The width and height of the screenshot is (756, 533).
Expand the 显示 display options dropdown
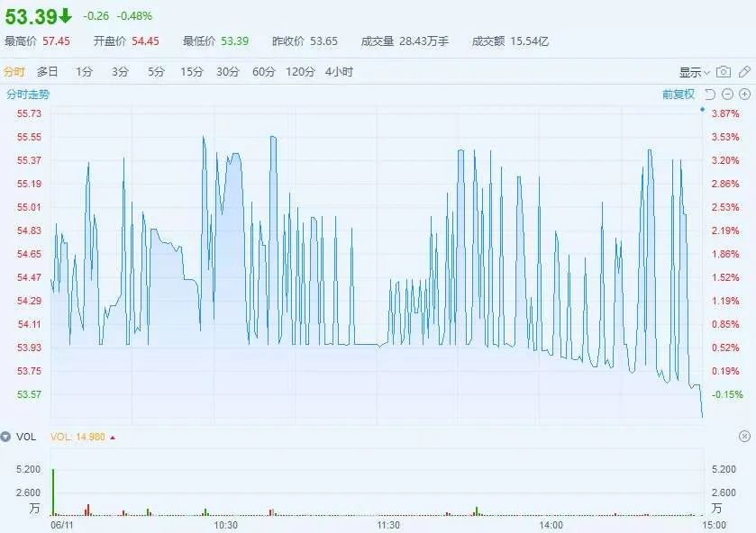coord(706,72)
